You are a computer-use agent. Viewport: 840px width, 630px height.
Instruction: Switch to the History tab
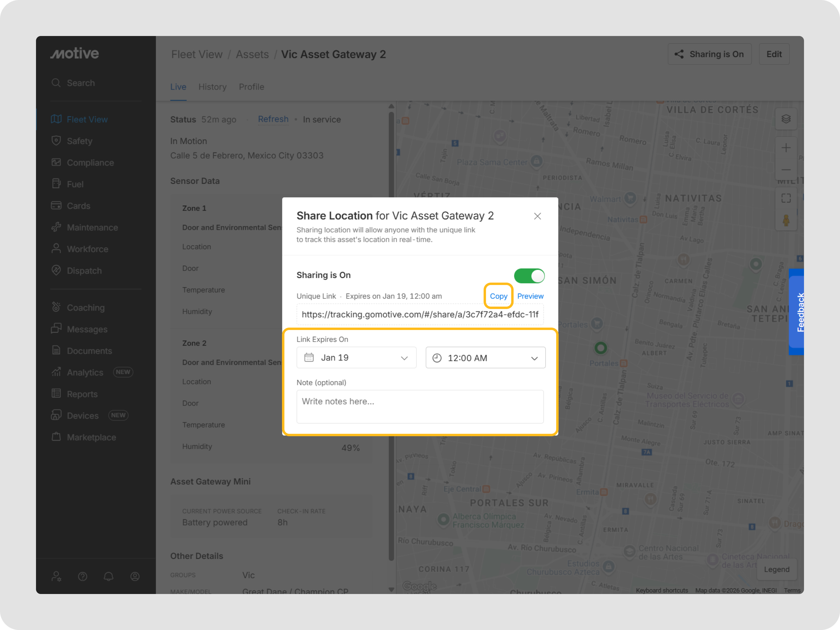[212, 87]
